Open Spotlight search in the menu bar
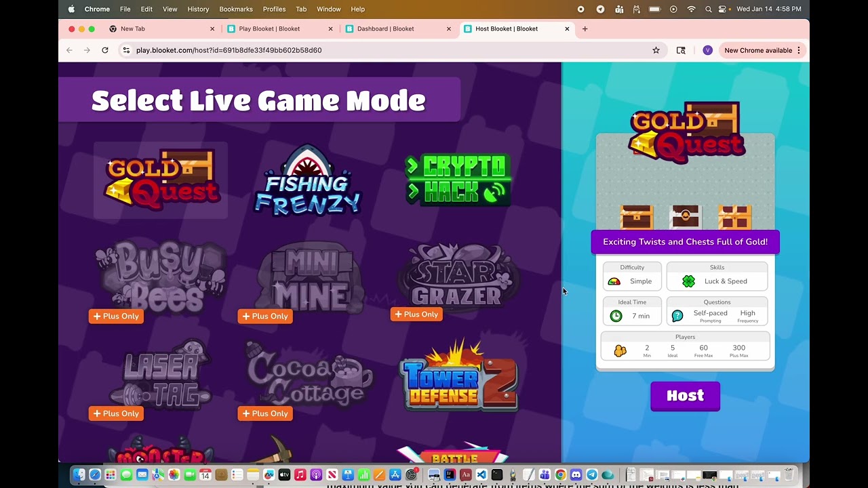The image size is (868, 488). [708, 9]
